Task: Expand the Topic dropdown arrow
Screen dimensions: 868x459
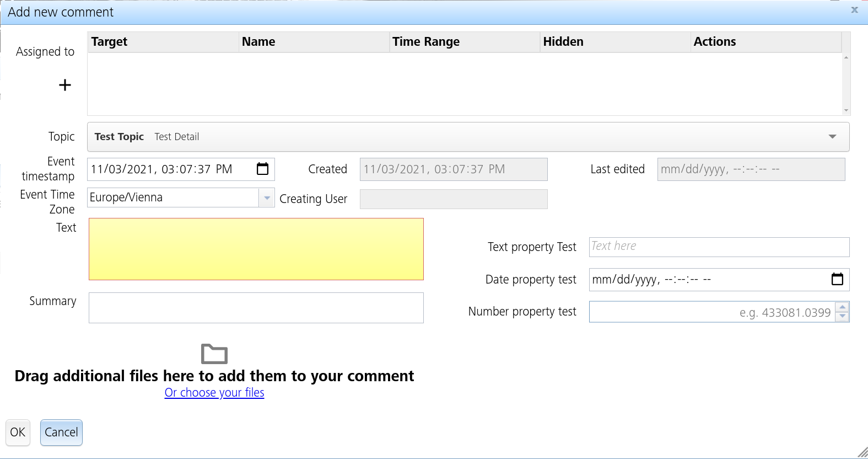Action: (x=832, y=137)
